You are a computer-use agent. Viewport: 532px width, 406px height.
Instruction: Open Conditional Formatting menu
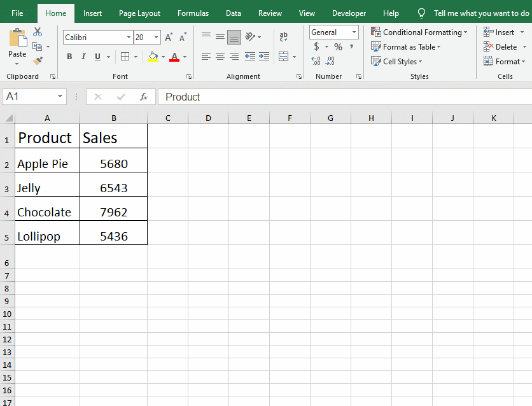(419, 32)
